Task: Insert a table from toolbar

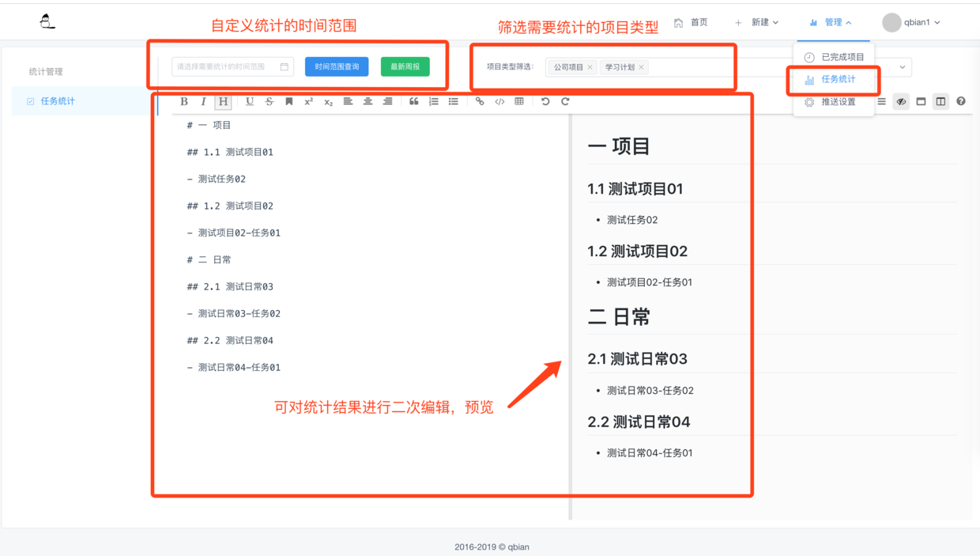Action: [x=519, y=101]
